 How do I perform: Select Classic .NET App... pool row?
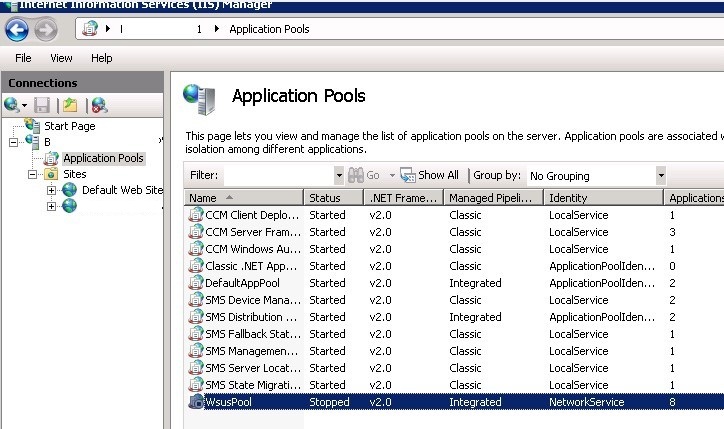click(454, 266)
